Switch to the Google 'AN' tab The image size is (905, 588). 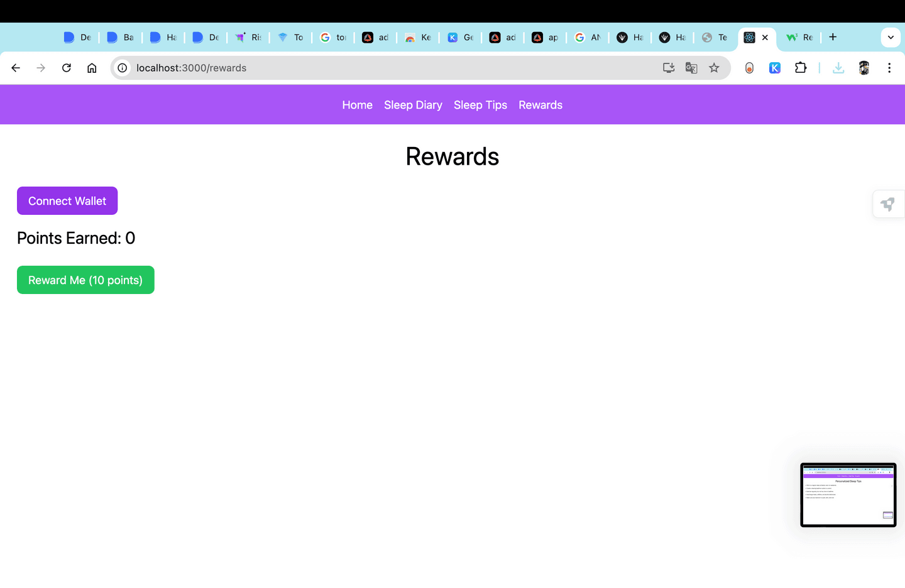click(588, 38)
